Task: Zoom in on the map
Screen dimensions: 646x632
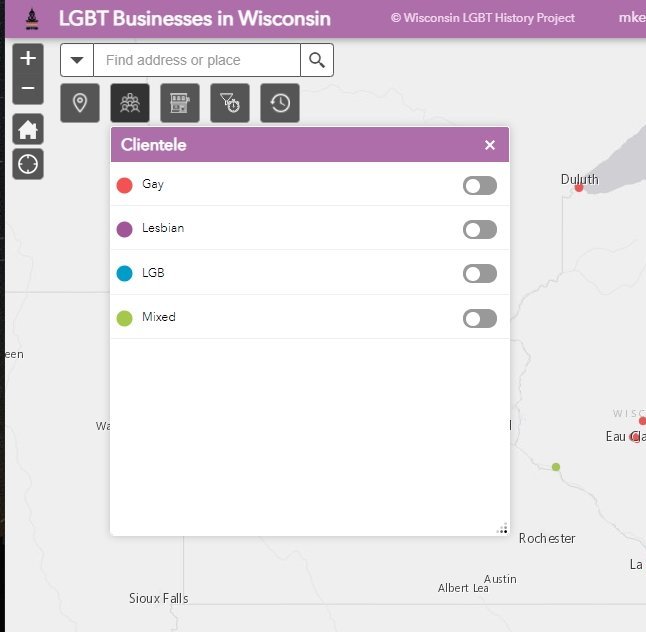Action: click(28, 59)
